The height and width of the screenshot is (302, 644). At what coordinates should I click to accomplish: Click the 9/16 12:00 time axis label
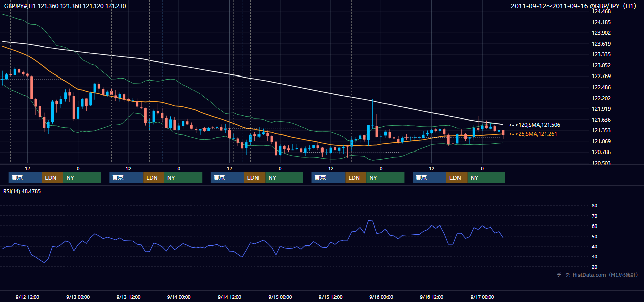(x=431, y=297)
